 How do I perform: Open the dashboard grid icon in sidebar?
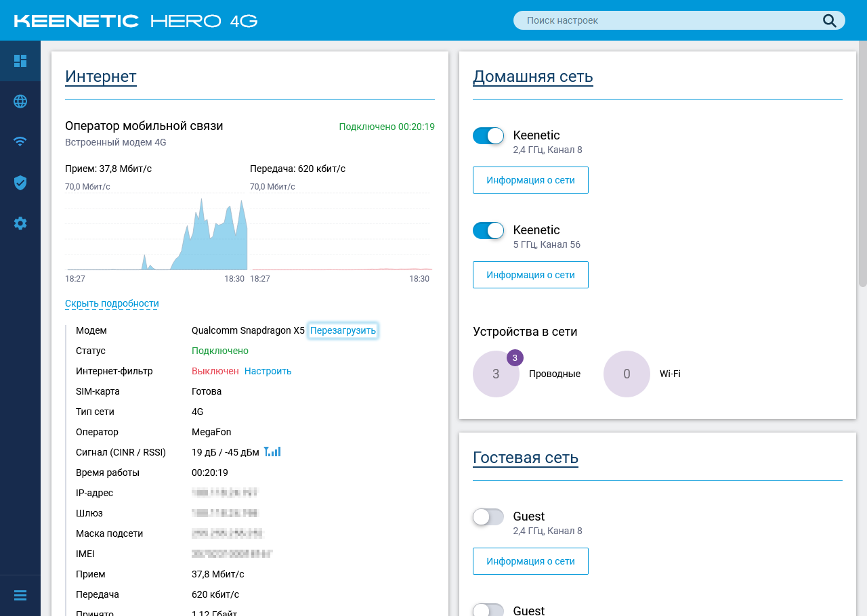coord(20,61)
